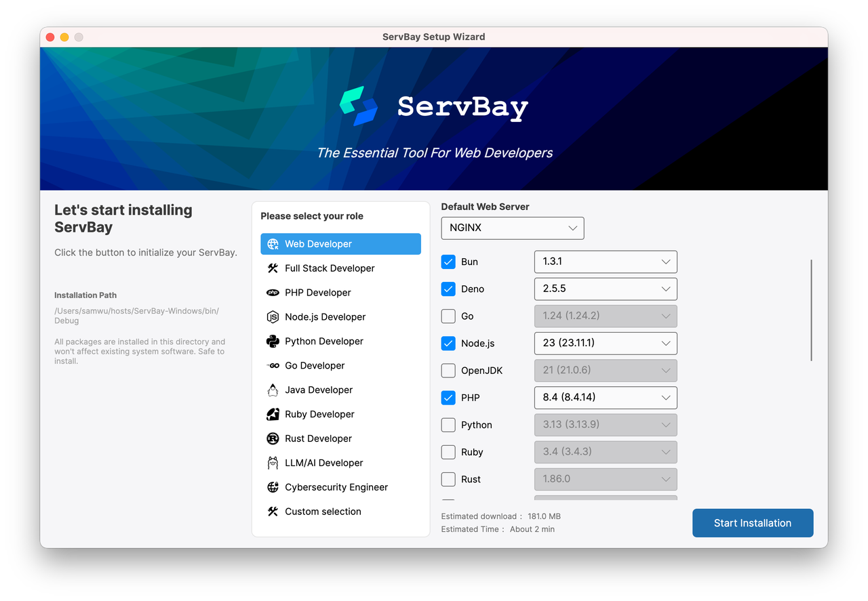This screenshot has height=601, width=868.
Task: Click the Custom selection tools icon
Action: [x=273, y=512]
